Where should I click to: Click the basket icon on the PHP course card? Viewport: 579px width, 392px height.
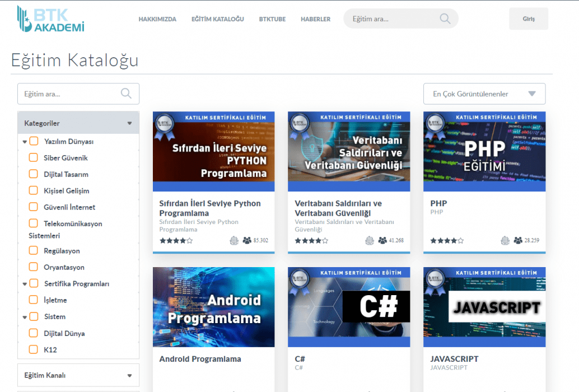[x=505, y=241]
